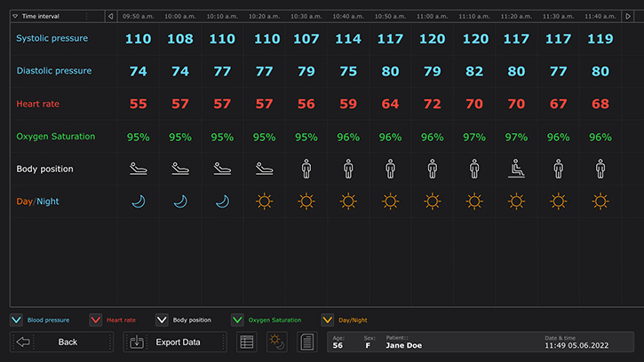Click the standing body position icon at 10:30
Screen dimensions: 644x362
point(306,169)
